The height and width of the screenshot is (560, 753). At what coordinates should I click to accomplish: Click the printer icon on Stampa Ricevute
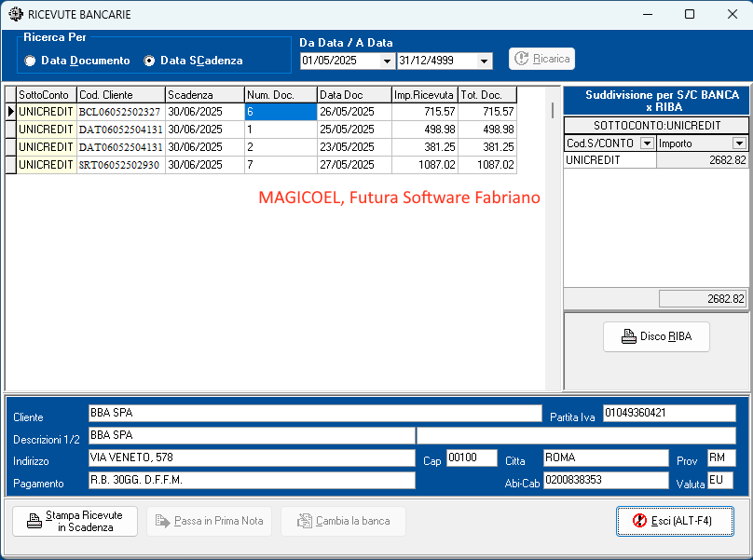(34, 521)
